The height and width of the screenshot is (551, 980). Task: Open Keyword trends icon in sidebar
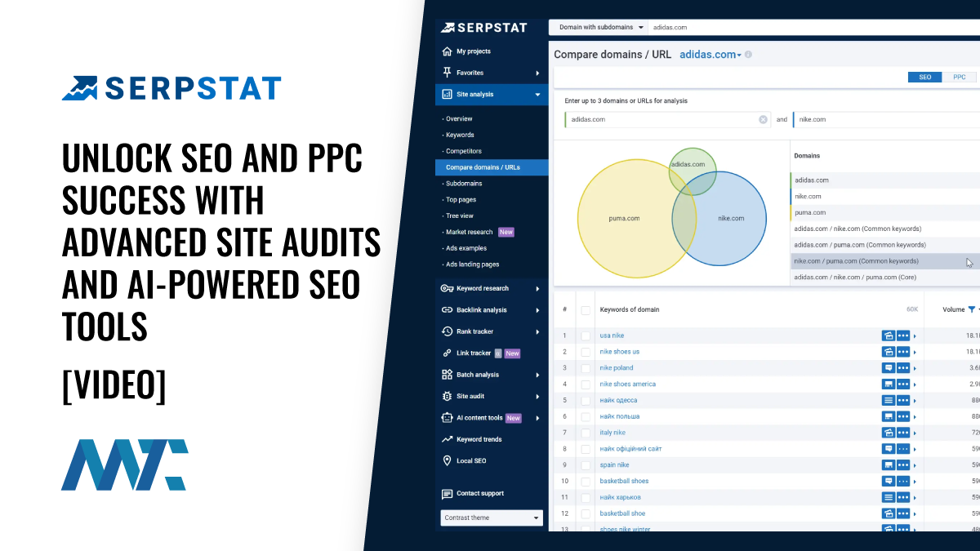point(447,439)
